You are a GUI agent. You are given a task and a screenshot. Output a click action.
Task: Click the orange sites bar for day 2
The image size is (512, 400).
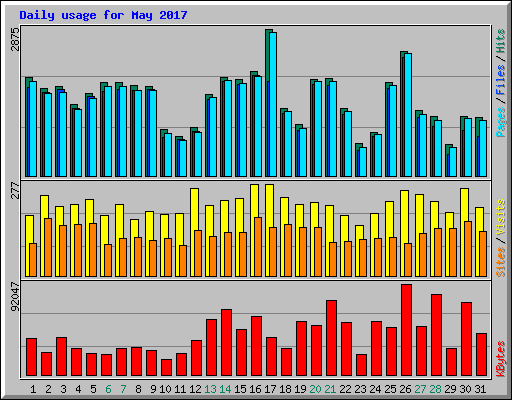pos(48,247)
